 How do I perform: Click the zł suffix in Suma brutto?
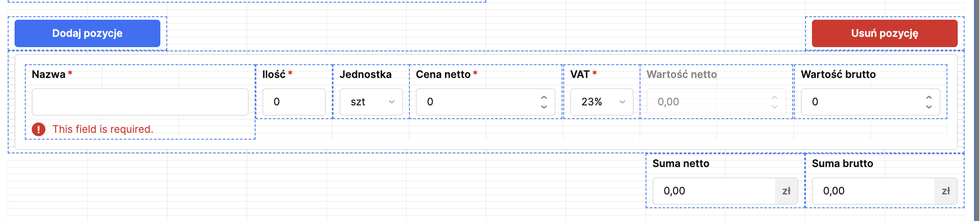pos(946,191)
